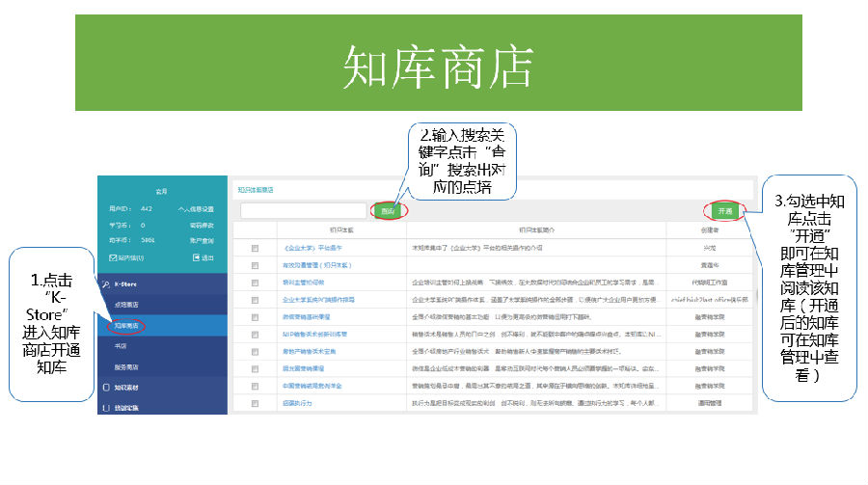Tick checkbox for 《企业大学》平台操作 row
Viewport: 868px width, 485px height.
tap(255, 248)
